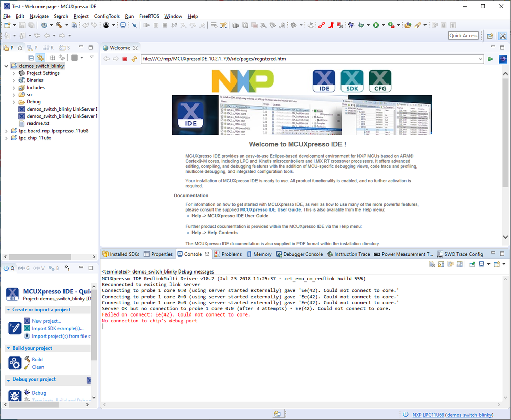511x420 pixels.
Task: Switch to the Problems tab
Action: tap(228, 254)
